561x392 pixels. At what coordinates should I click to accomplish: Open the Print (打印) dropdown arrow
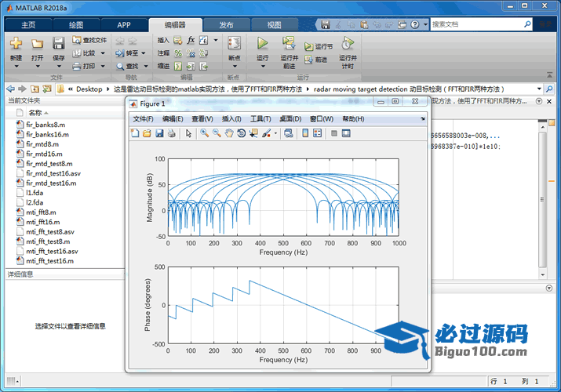tap(103, 66)
